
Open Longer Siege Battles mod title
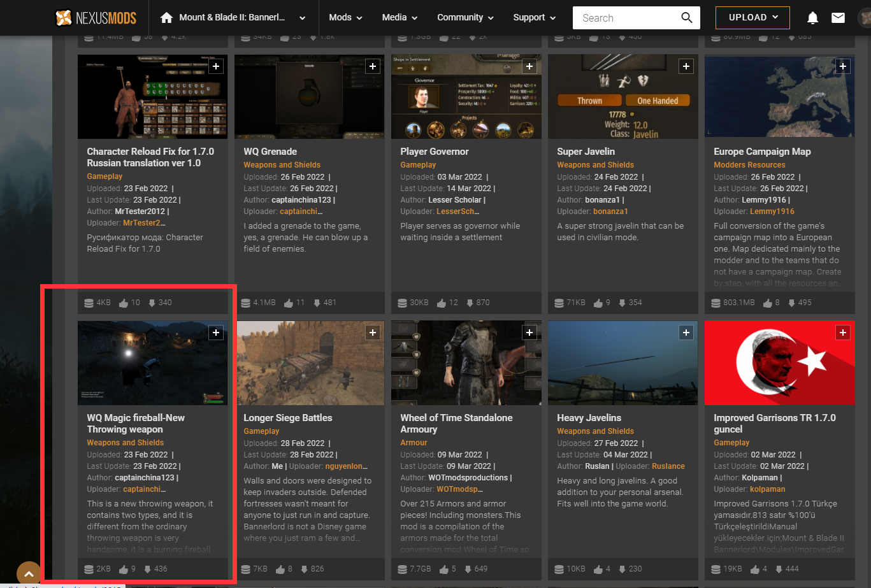(x=288, y=418)
